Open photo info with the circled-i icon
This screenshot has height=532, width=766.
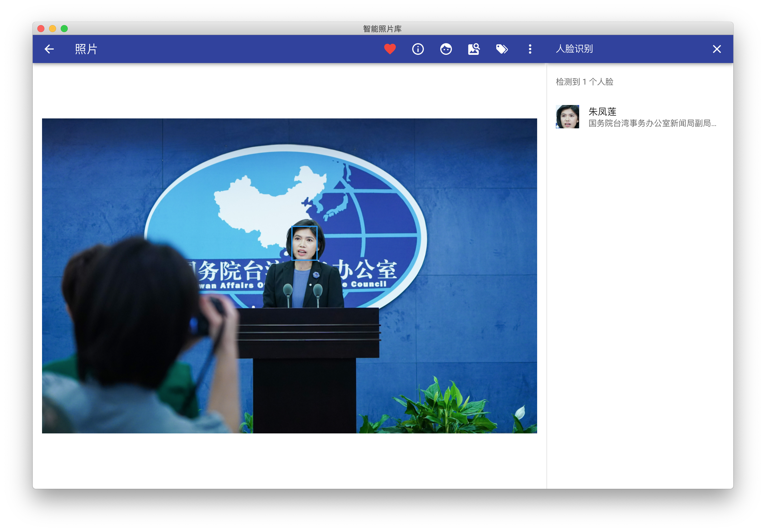pos(418,49)
